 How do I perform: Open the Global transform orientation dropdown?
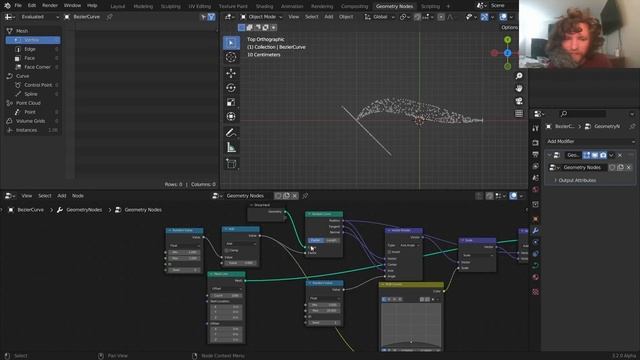click(380, 17)
